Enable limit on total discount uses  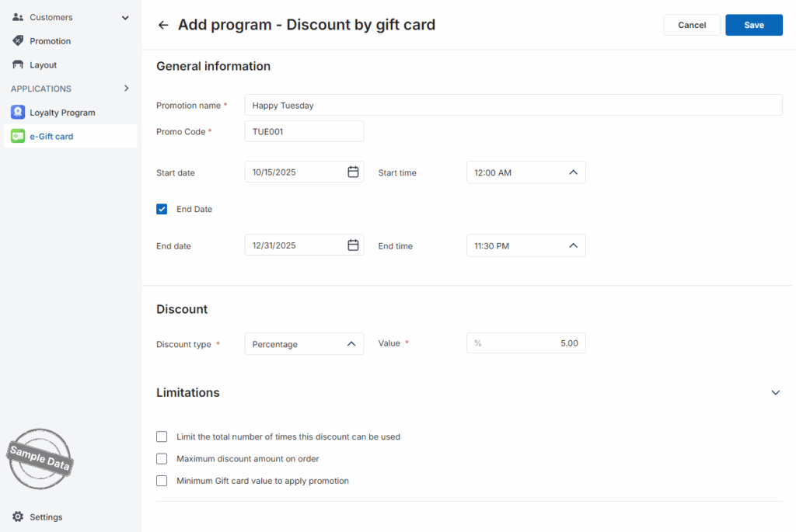(162, 436)
